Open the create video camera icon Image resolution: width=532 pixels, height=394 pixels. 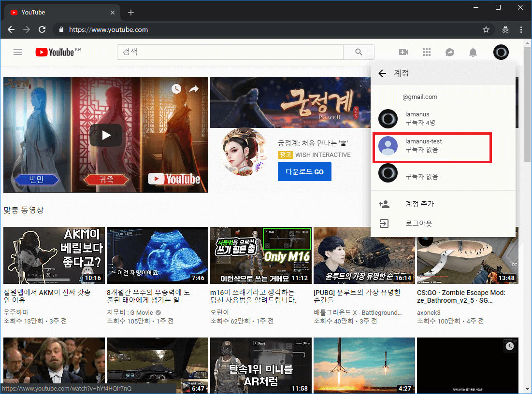(x=403, y=52)
